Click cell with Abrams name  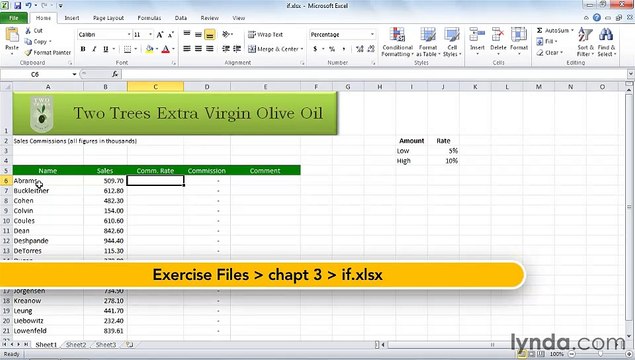pos(48,181)
